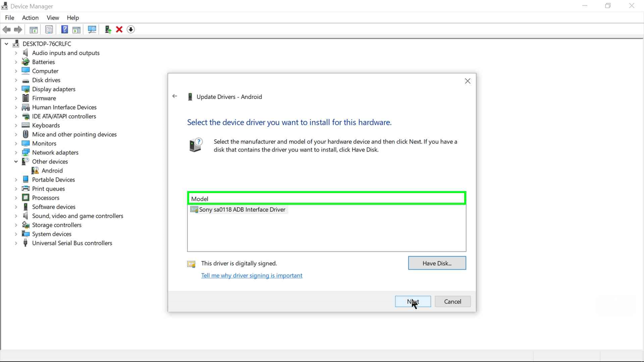Click the Disable device down-arrow icon

[x=131, y=30]
